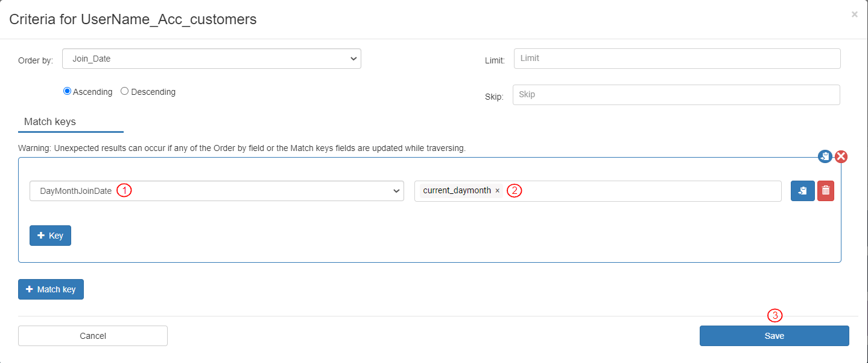Delete the key row with red trash icon
Image resolution: width=868 pixels, height=363 pixels.
(825, 191)
